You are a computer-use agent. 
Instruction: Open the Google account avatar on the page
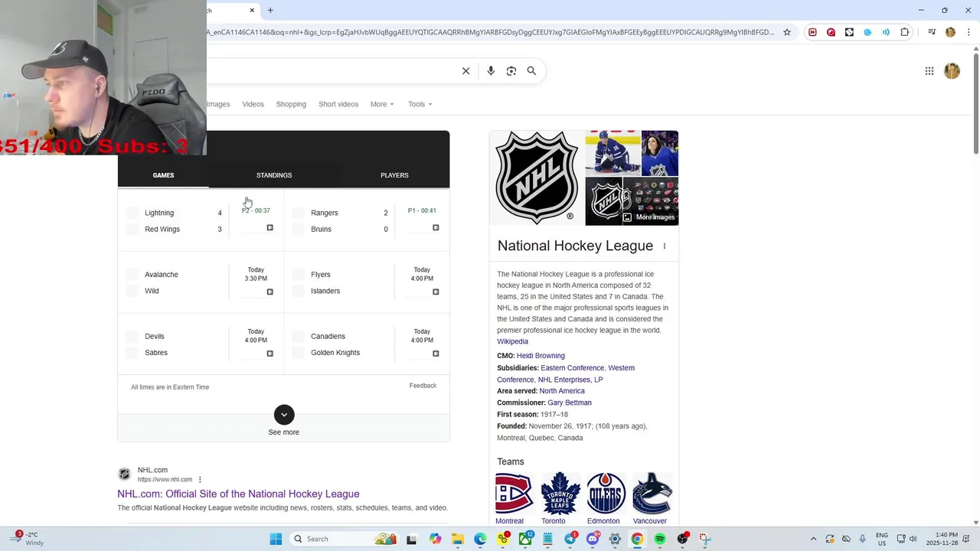[952, 71]
